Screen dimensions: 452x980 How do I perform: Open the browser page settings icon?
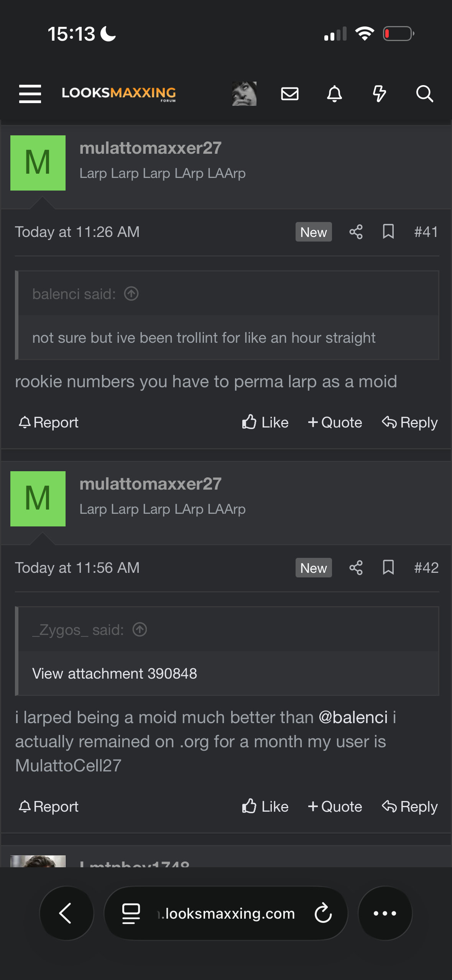131,914
